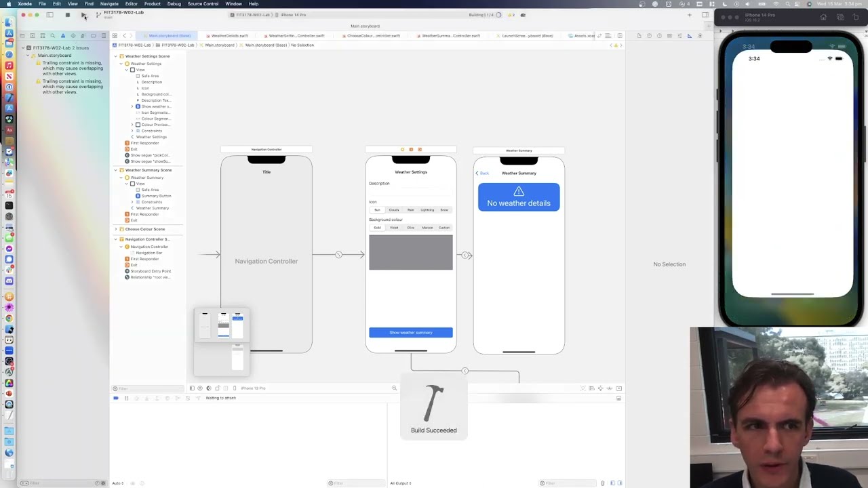
Task: Open Size inspector ruler icon
Action: point(690,35)
